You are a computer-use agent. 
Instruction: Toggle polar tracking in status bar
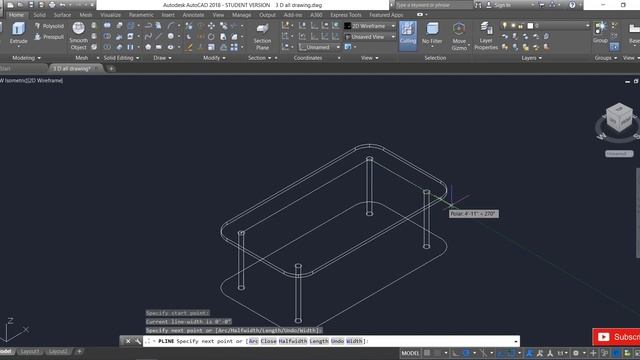pyautogui.click(x=466, y=353)
